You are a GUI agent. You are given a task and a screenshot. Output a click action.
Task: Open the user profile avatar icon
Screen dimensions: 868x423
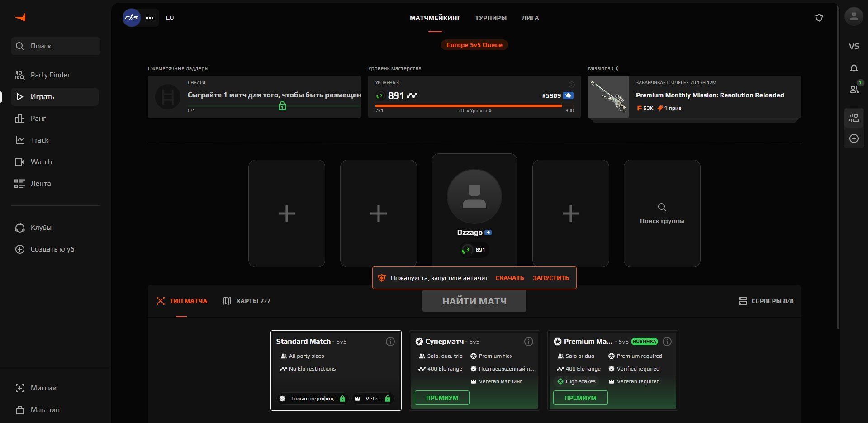coord(854,17)
